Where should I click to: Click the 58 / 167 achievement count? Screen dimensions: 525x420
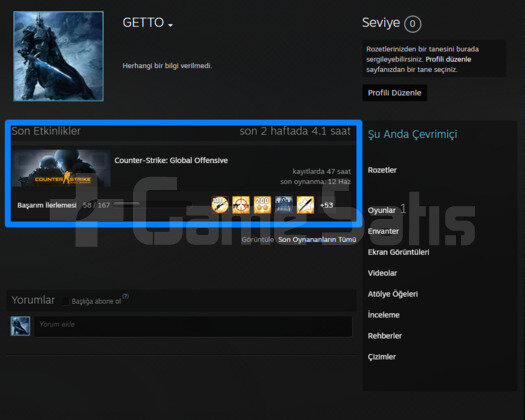point(96,205)
